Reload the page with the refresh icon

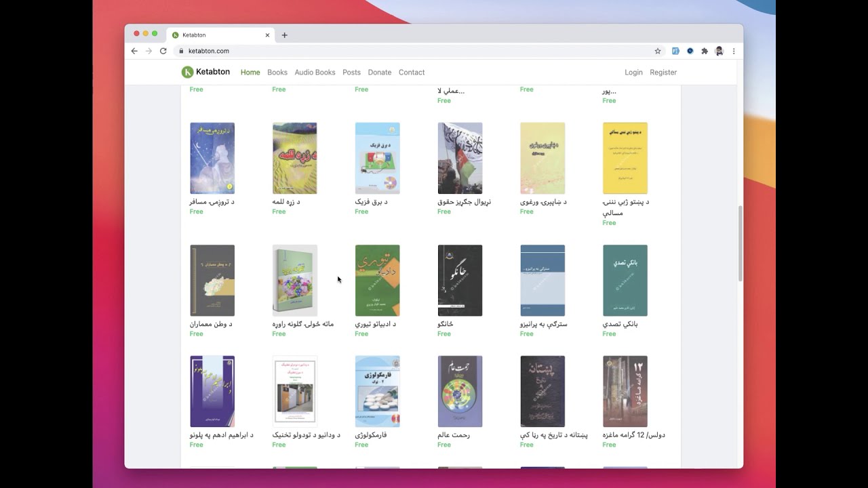coord(163,51)
